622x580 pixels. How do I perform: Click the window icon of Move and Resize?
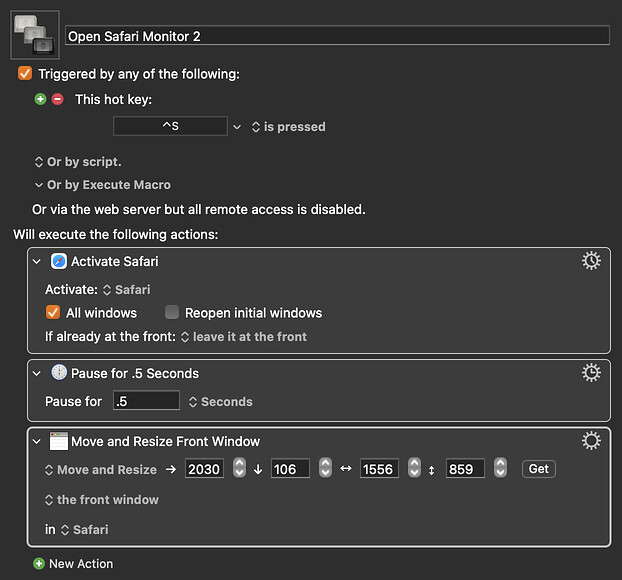pyautogui.click(x=59, y=441)
